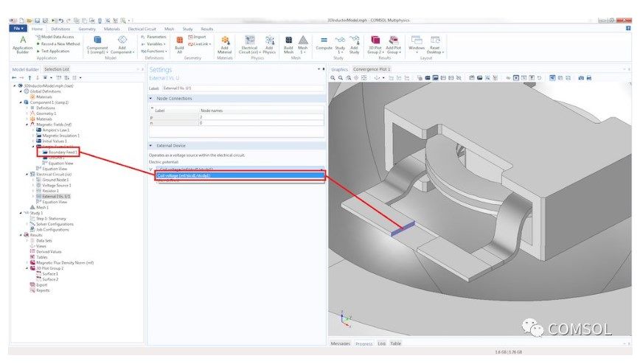Click the Add Physics icon
This screenshot has width=640, height=364.
[269, 40]
